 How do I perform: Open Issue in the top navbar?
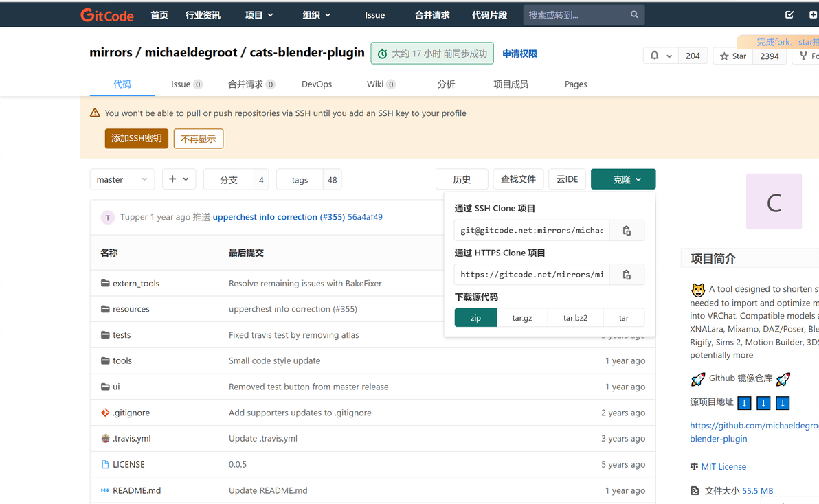[x=375, y=15]
